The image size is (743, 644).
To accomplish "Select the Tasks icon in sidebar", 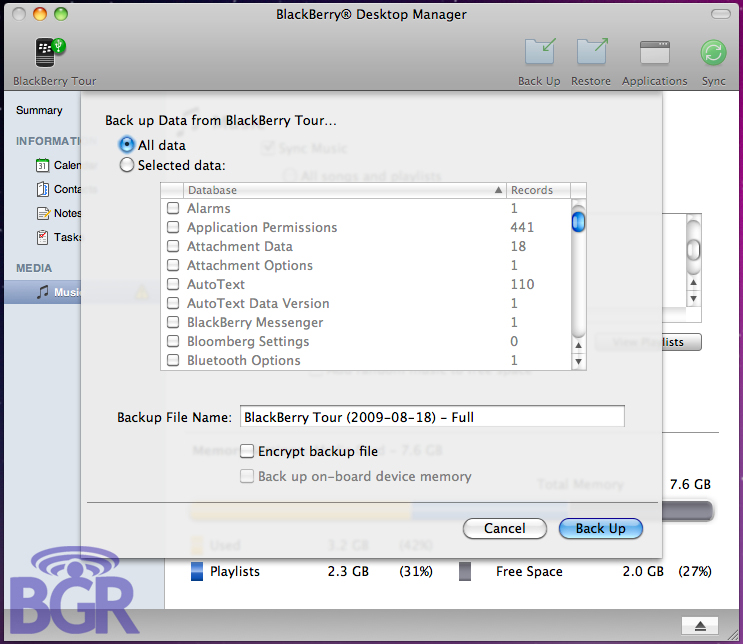I will [x=43, y=237].
